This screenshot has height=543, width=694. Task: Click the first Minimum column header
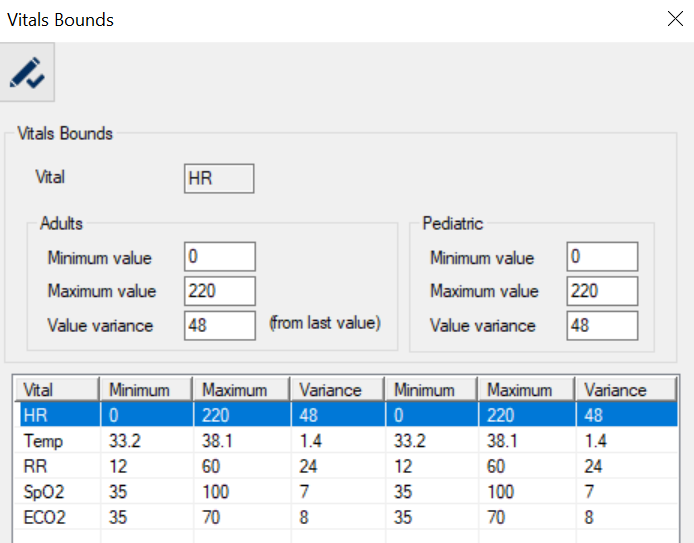[147, 390]
